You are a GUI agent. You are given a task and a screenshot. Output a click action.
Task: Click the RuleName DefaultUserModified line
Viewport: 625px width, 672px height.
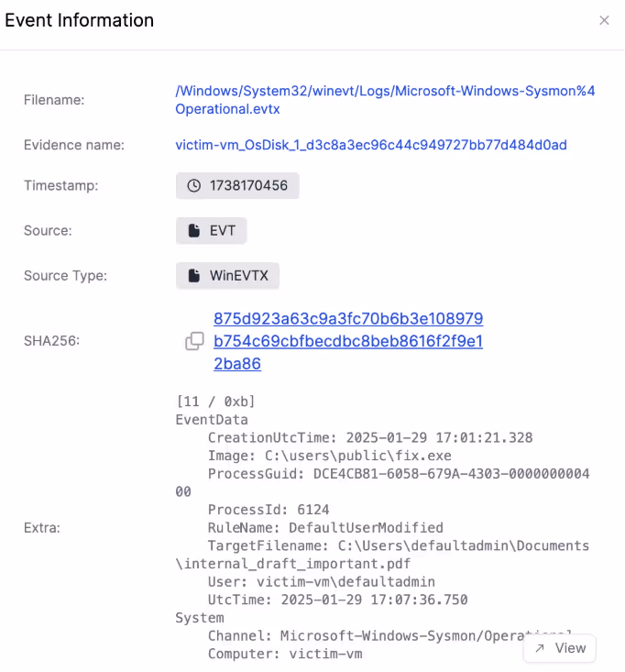click(x=325, y=527)
